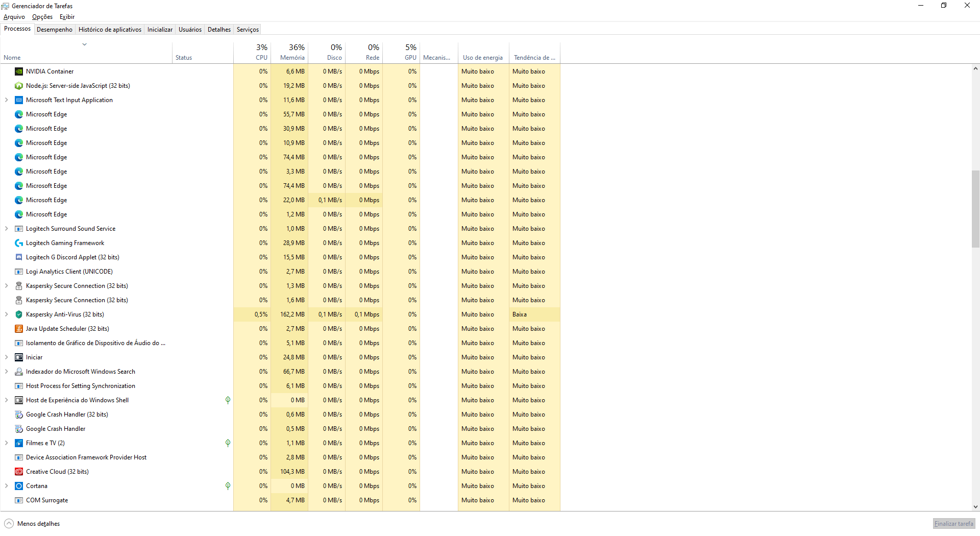This screenshot has width=980, height=536.
Task: Click the suspended leaf icon for Filmes e TV
Action: tap(228, 443)
